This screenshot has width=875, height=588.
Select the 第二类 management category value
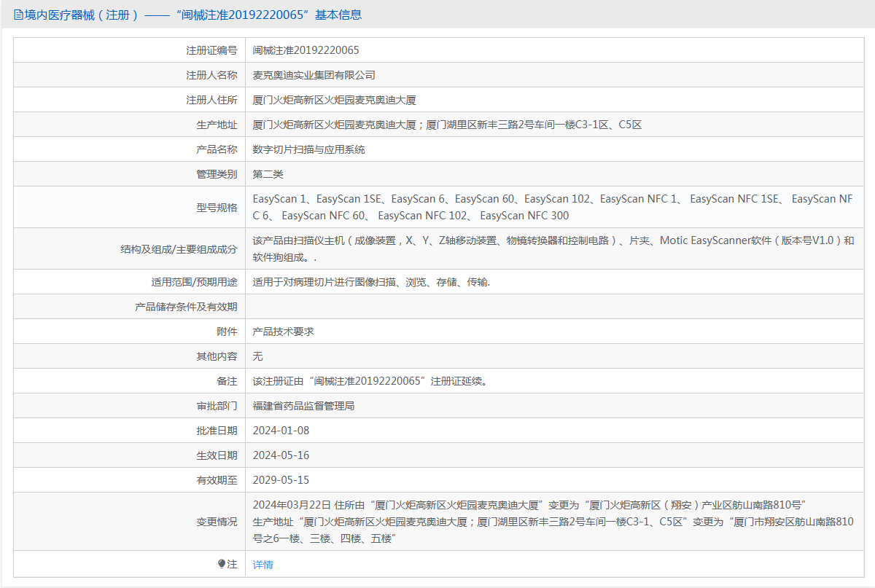pos(268,174)
